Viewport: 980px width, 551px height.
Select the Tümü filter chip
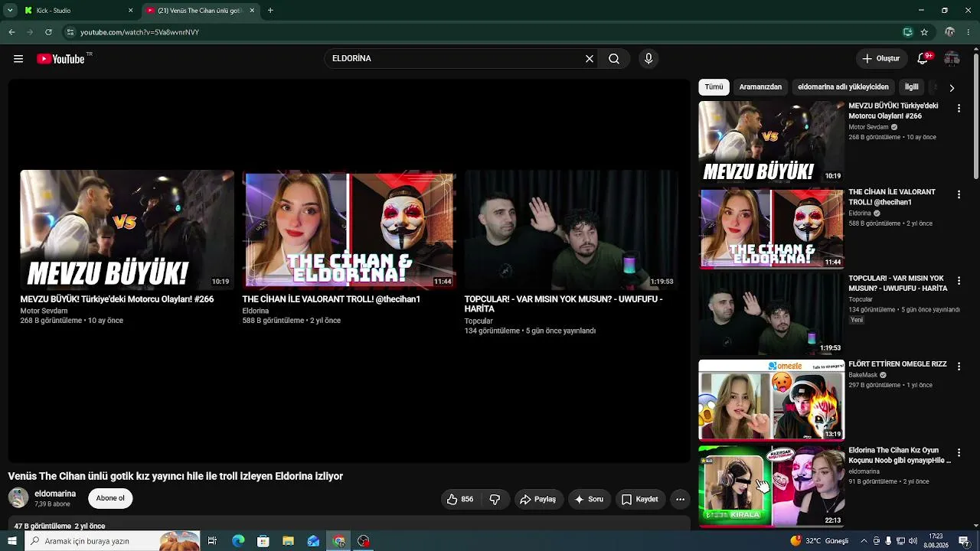pyautogui.click(x=714, y=87)
